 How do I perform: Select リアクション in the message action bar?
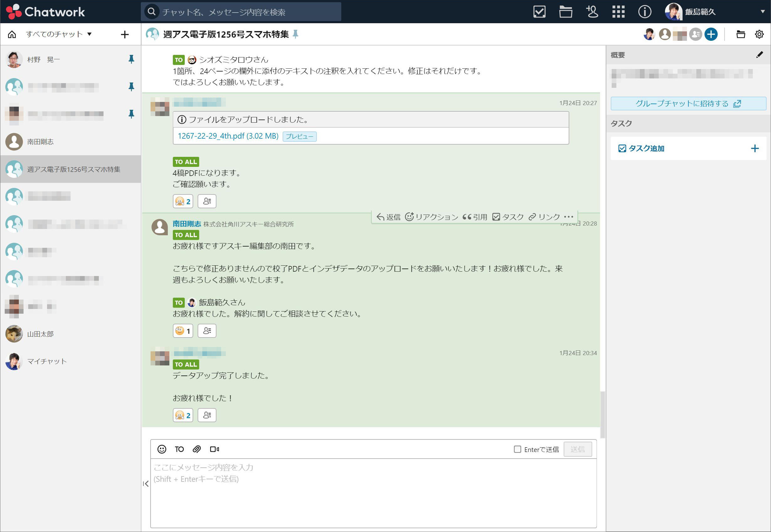point(431,217)
